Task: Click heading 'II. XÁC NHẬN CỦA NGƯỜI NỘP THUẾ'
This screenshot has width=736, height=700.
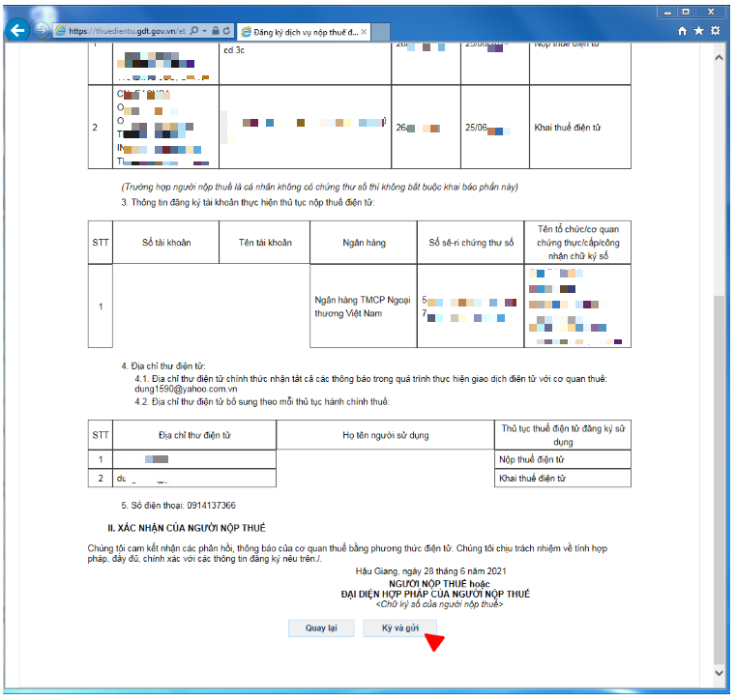Action: point(187,528)
